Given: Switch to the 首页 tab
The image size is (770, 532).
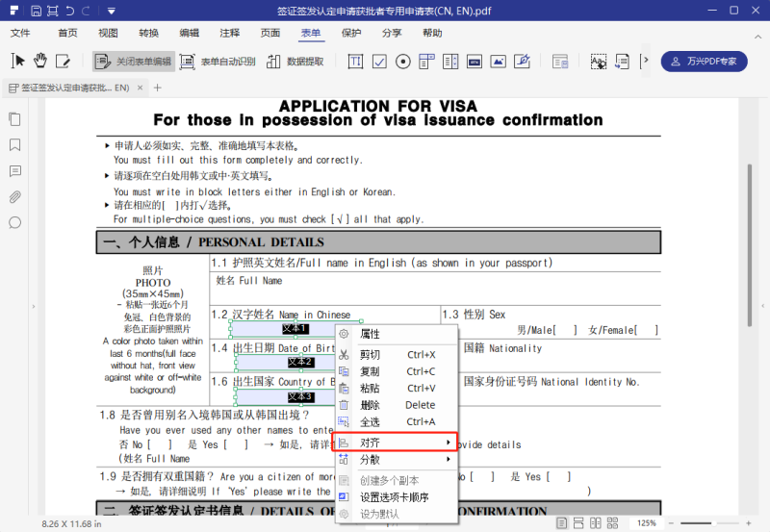Looking at the screenshot, I should (x=67, y=33).
